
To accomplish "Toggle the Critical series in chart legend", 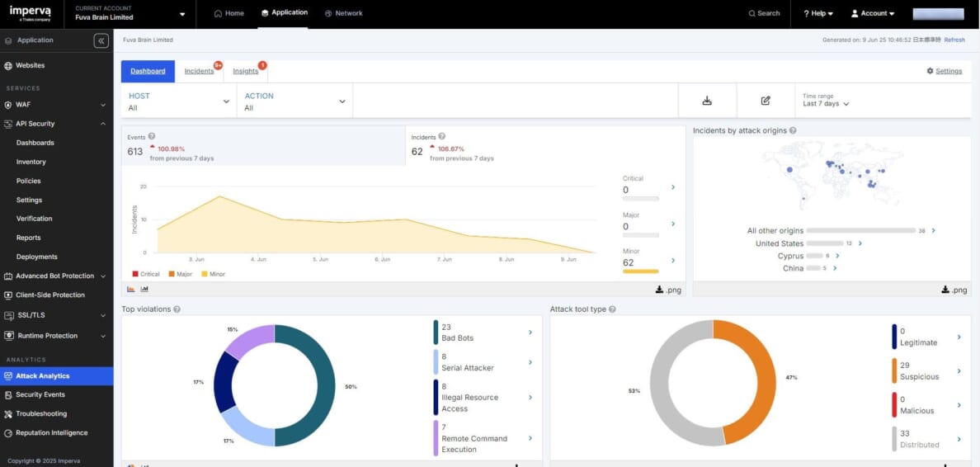I will (x=146, y=274).
